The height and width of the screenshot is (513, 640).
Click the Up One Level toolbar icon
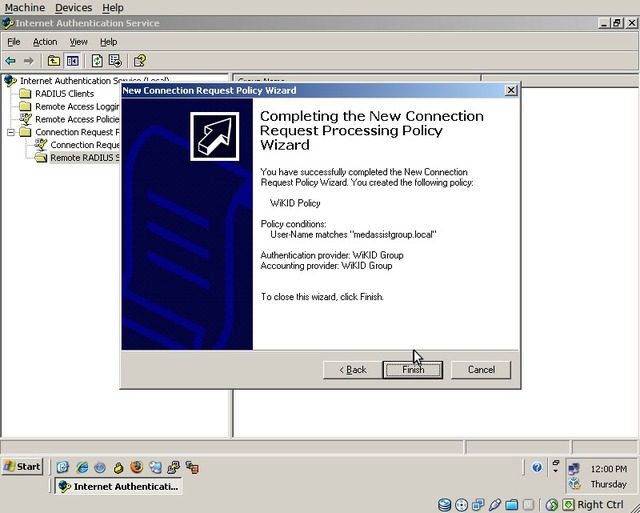coord(54,61)
